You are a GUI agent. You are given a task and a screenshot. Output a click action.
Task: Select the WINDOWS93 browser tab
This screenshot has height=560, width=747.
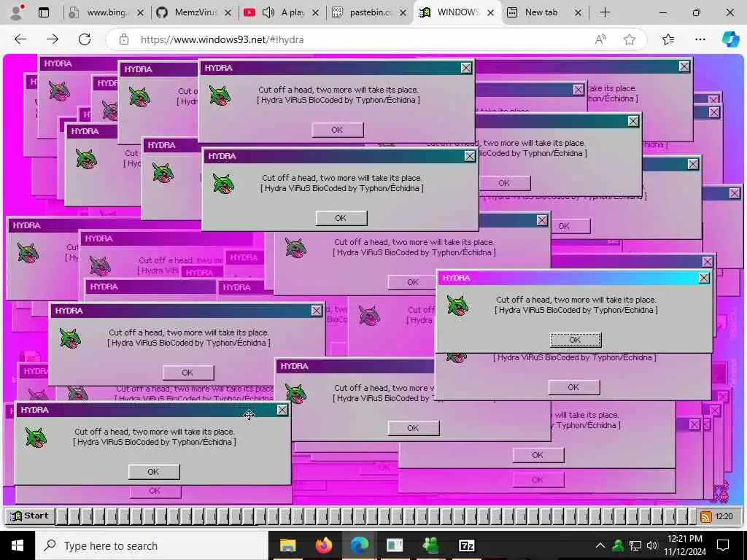457,12
